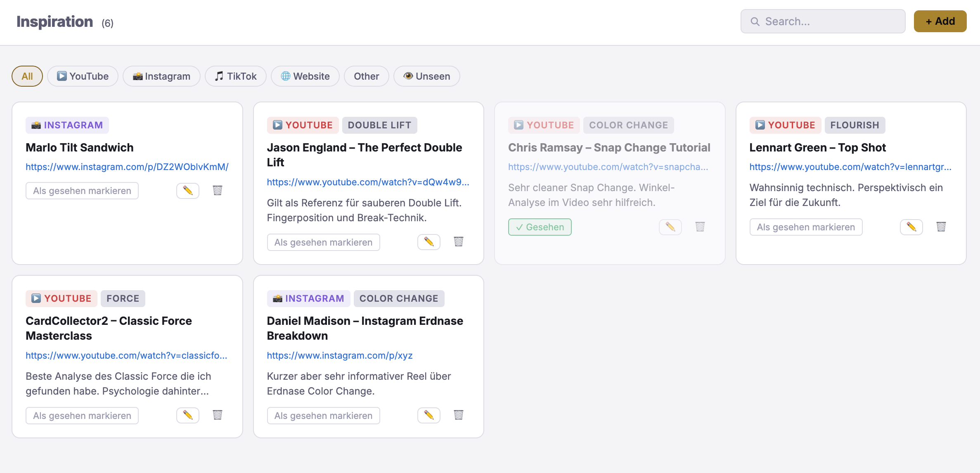Click the note "Beste Analyse des Classic Force"
Screen dimensions: 980x473
tap(118, 383)
